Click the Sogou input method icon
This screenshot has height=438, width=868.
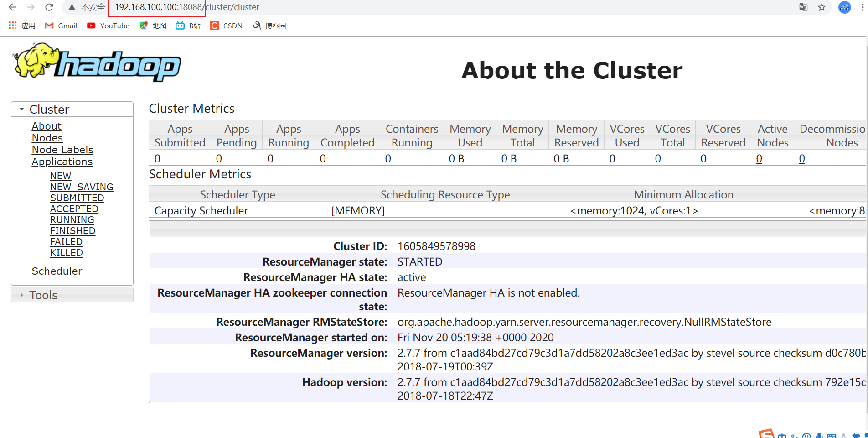pos(767,433)
